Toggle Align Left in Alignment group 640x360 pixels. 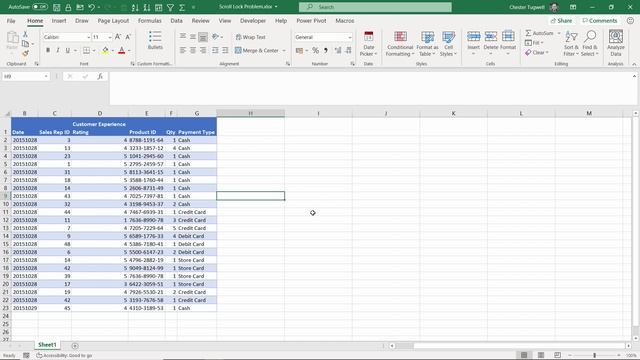[183, 50]
